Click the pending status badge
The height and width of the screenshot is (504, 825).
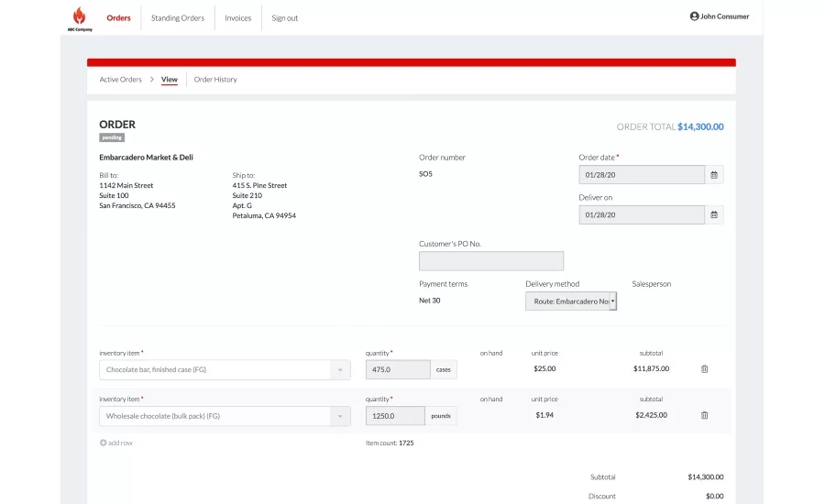[x=112, y=137]
